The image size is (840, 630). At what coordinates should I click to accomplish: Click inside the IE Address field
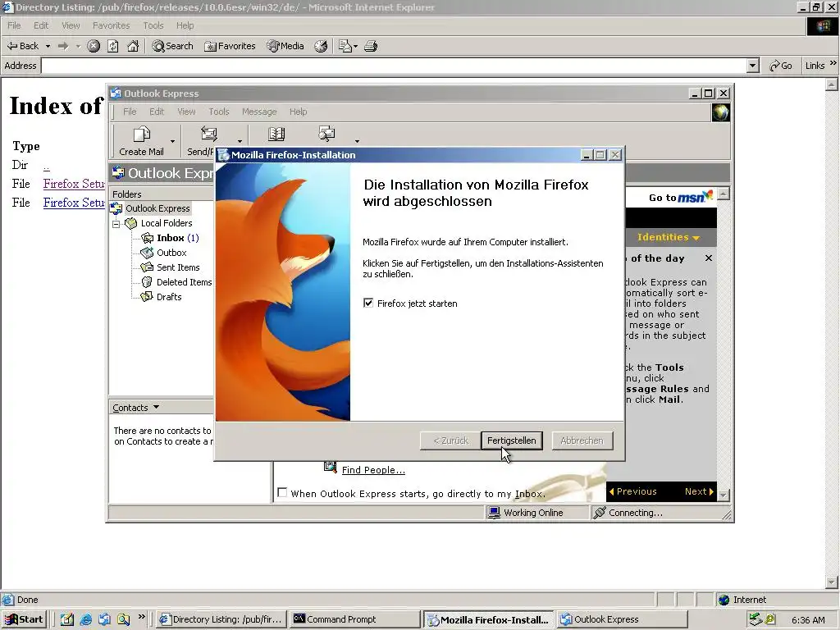point(394,66)
